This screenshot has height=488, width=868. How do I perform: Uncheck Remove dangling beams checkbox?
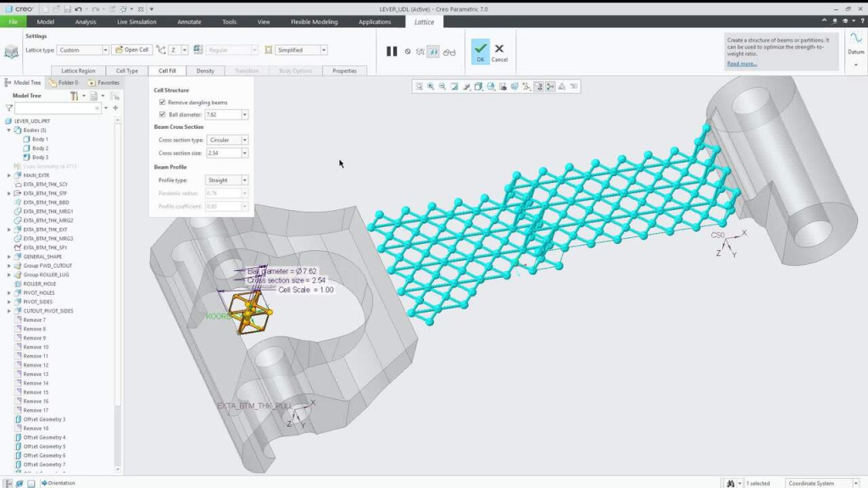163,103
